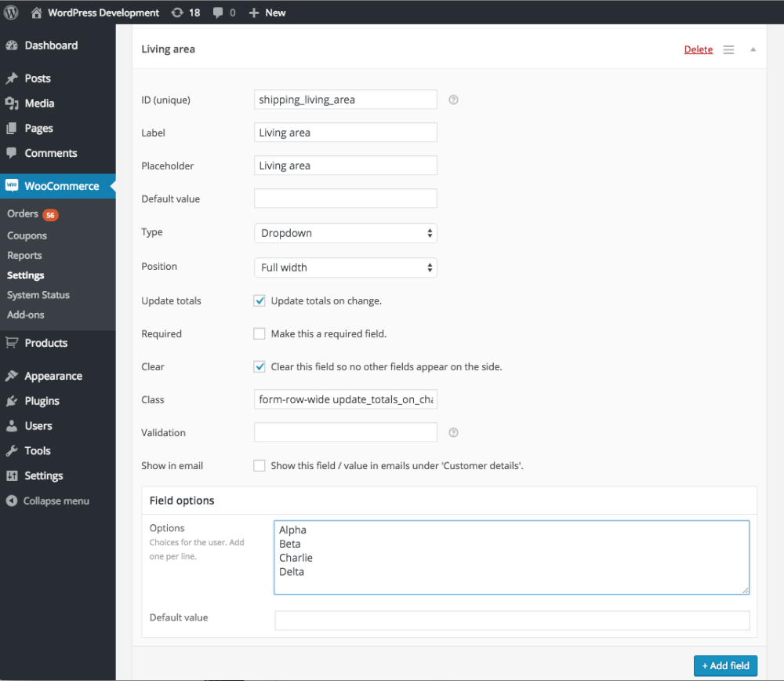Click the Posts pin icon
Image resolution: width=784 pixels, height=681 pixels.
click(12, 78)
